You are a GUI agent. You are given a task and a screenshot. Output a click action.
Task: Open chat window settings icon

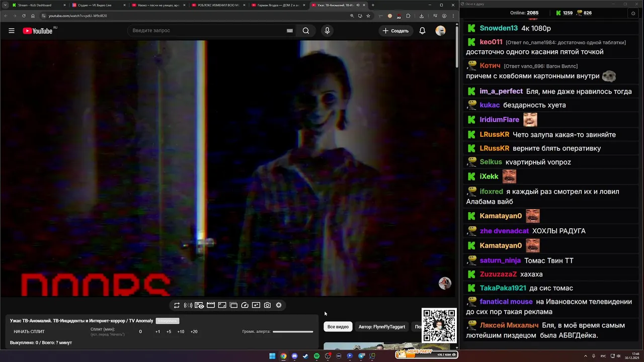(633, 13)
